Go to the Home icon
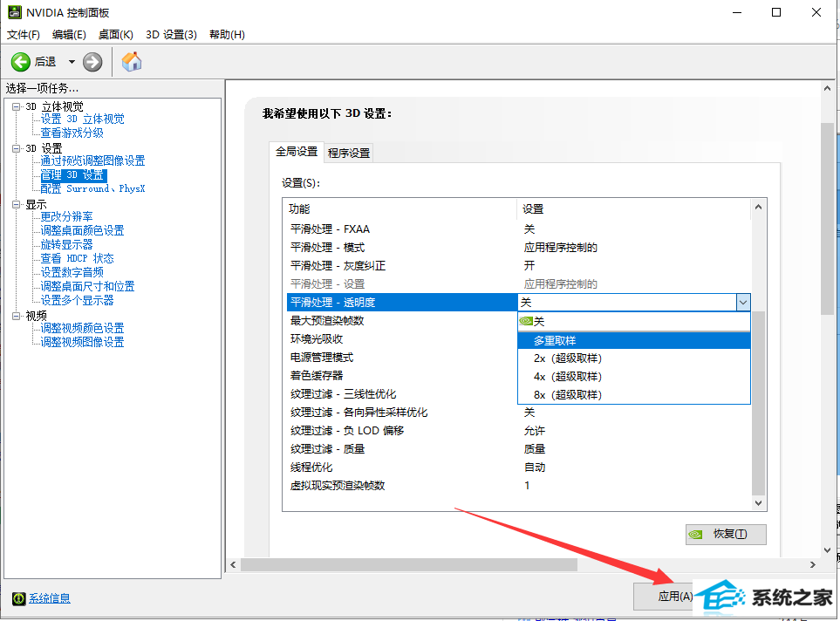 point(132,62)
